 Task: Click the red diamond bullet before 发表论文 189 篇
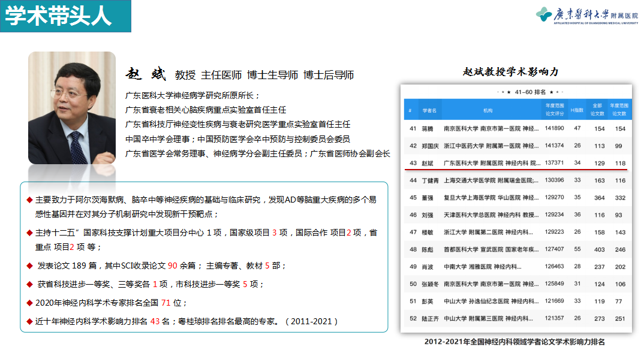(x=29, y=265)
